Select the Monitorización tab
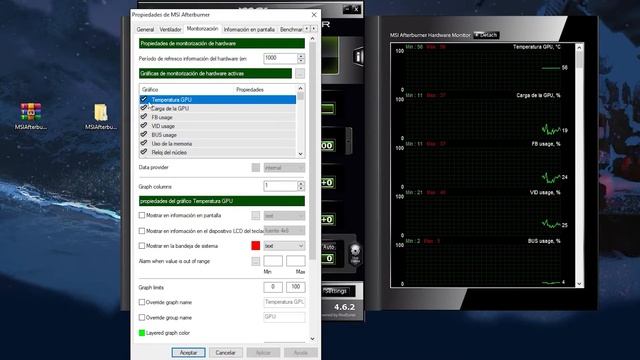Screen dimensions: 640x360 click(x=202, y=29)
